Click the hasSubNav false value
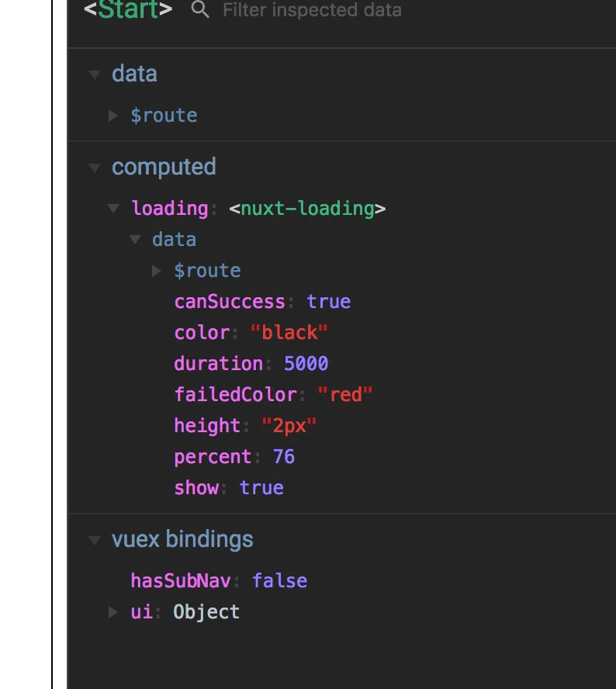This screenshot has height=689, width=616. point(279,581)
